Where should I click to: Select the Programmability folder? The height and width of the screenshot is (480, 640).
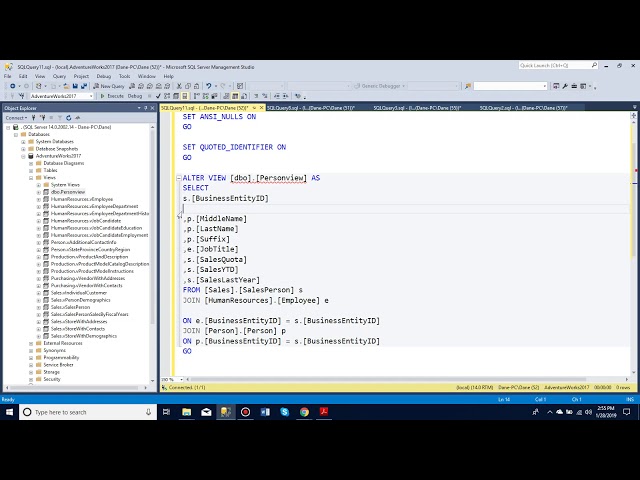(61, 358)
